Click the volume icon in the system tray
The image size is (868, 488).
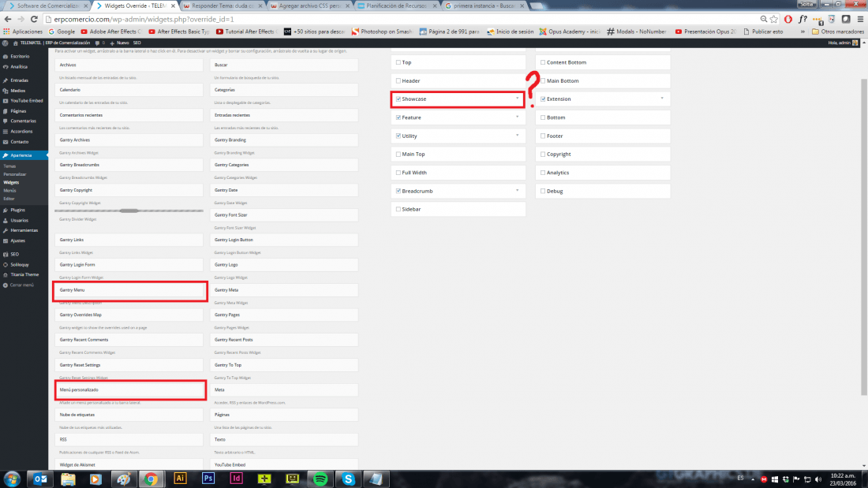818,479
